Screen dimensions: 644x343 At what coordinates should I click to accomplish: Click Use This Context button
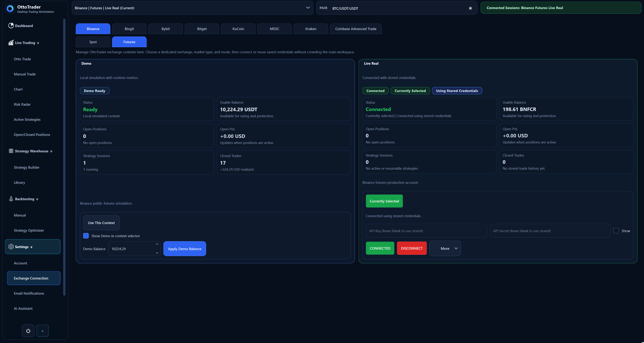pos(101,223)
